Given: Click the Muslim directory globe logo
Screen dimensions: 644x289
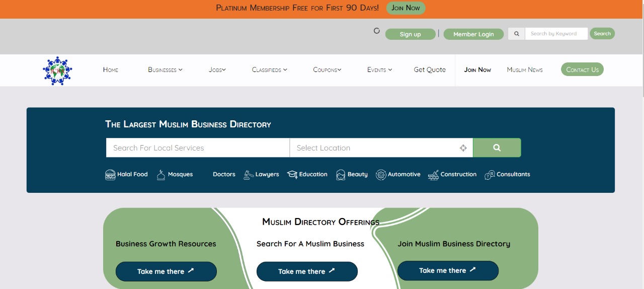Looking at the screenshot, I should [57, 70].
